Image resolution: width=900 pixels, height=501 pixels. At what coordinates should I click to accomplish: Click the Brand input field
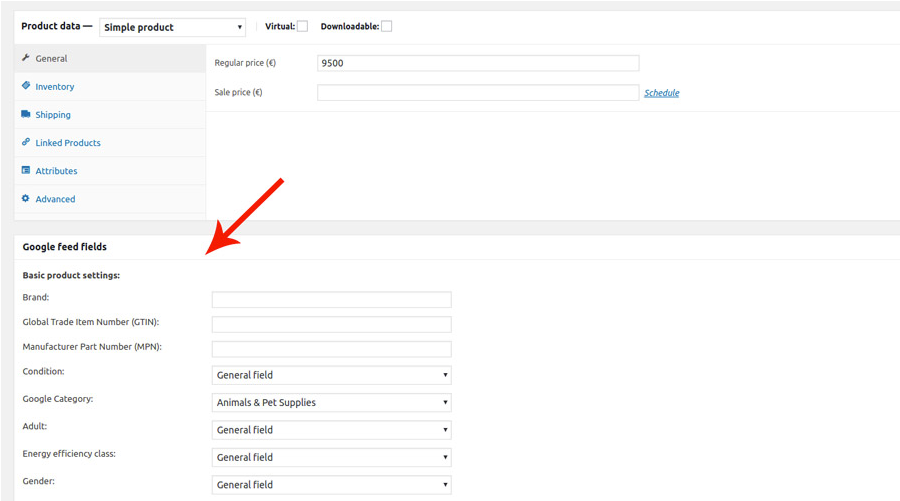331,300
